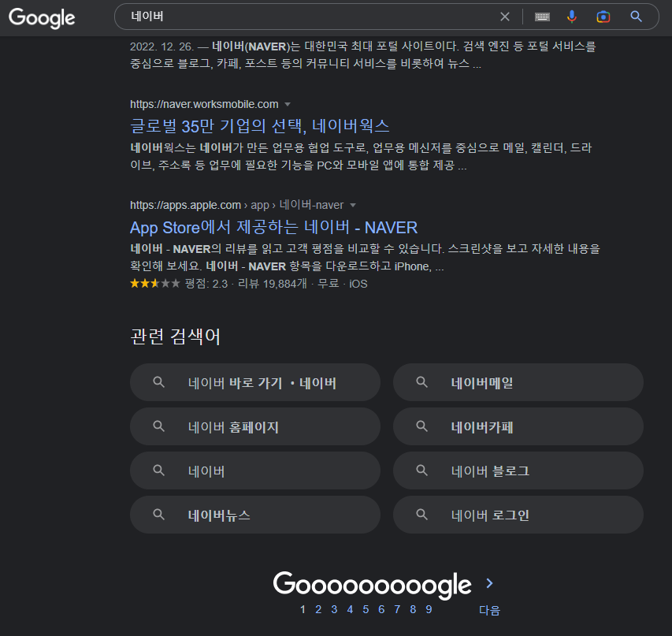Go to results page 9
Image resolution: width=672 pixels, height=636 pixels.
click(429, 609)
